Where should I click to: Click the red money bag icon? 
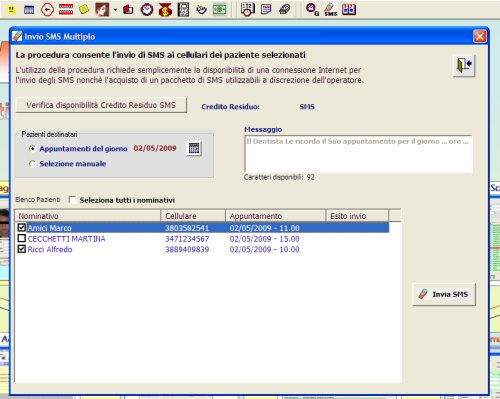tap(165, 10)
